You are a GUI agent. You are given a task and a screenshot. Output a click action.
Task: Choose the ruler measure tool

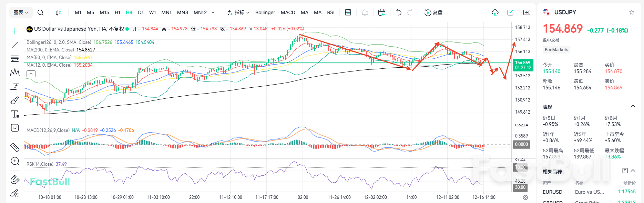[x=15, y=147]
